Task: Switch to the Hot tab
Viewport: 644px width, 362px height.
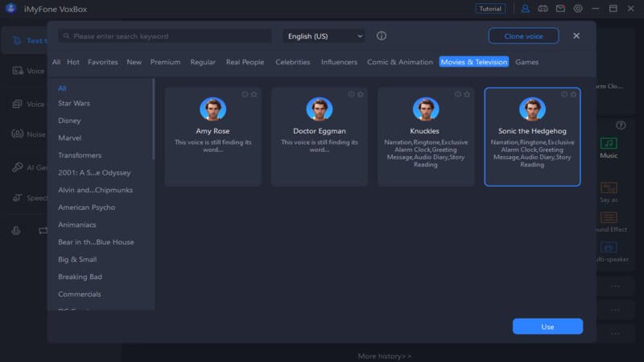Action: (73, 62)
